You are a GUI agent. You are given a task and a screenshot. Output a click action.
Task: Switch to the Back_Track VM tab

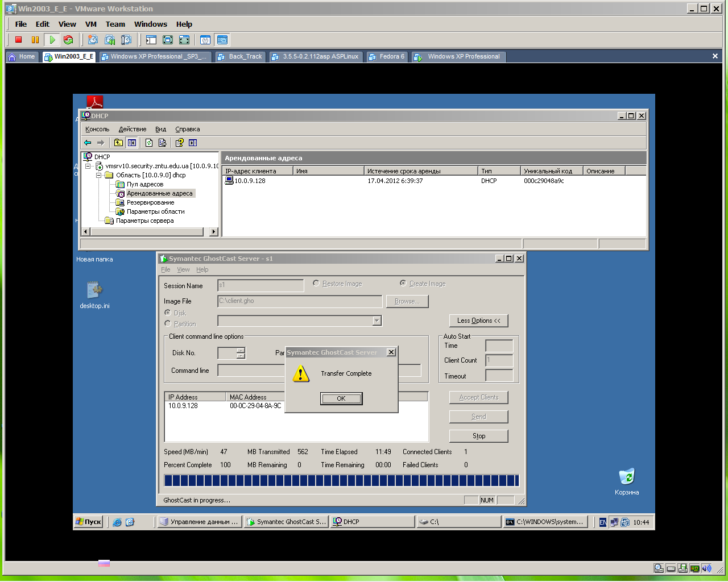pyautogui.click(x=240, y=56)
